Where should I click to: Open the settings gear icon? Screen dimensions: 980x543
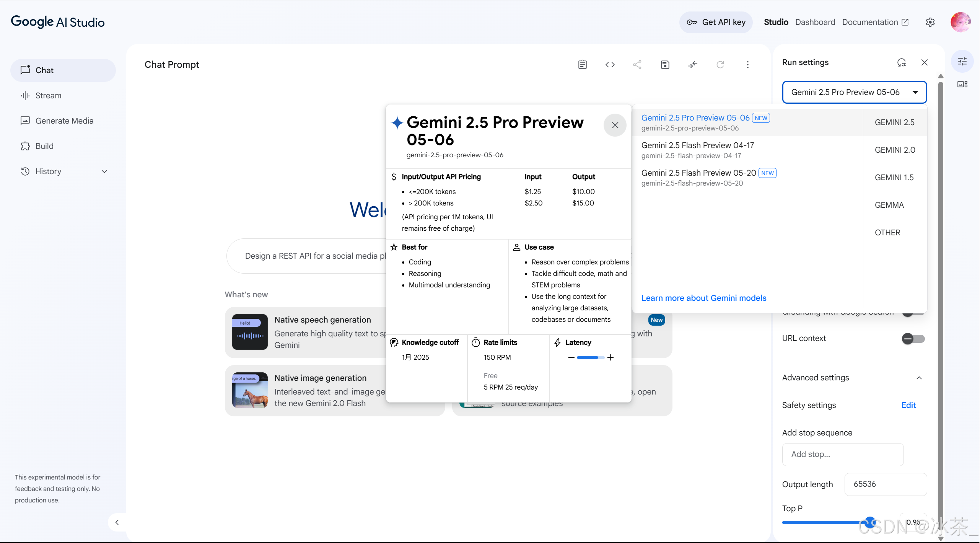point(930,22)
